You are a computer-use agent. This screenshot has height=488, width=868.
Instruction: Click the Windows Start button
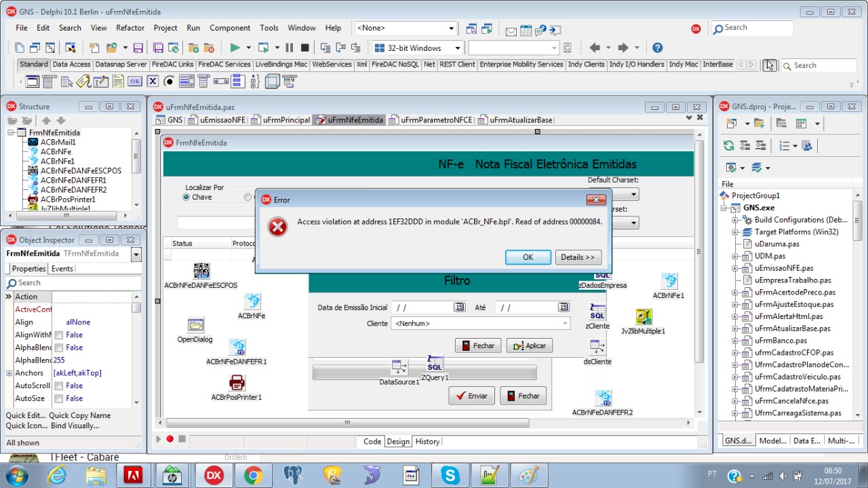(x=16, y=474)
